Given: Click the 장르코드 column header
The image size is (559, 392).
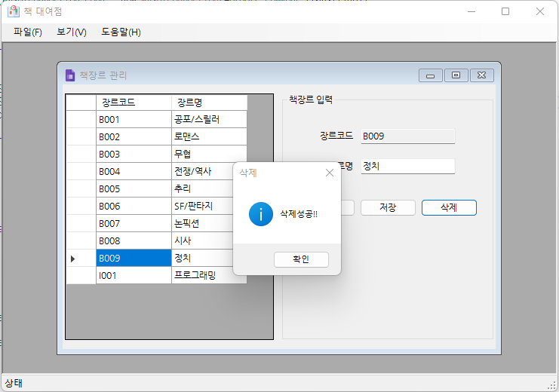Looking at the screenshot, I should click(134, 103).
